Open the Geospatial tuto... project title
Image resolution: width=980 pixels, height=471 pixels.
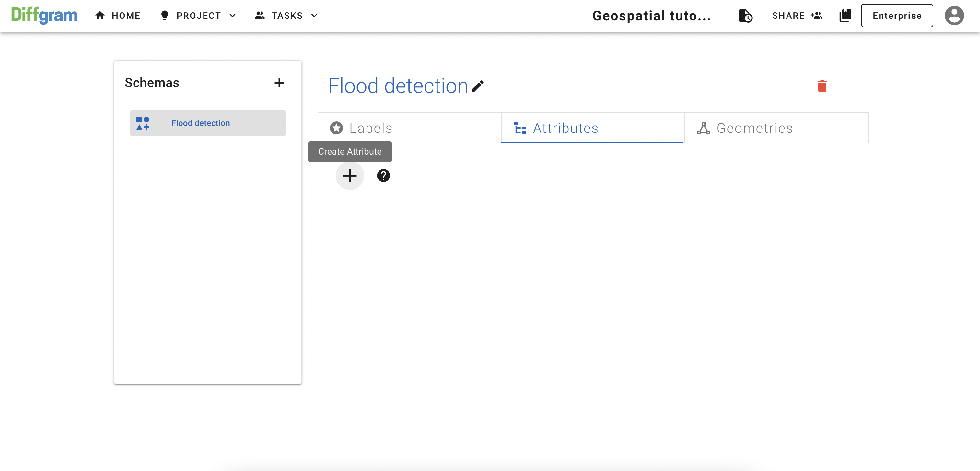tap(651, 16)
